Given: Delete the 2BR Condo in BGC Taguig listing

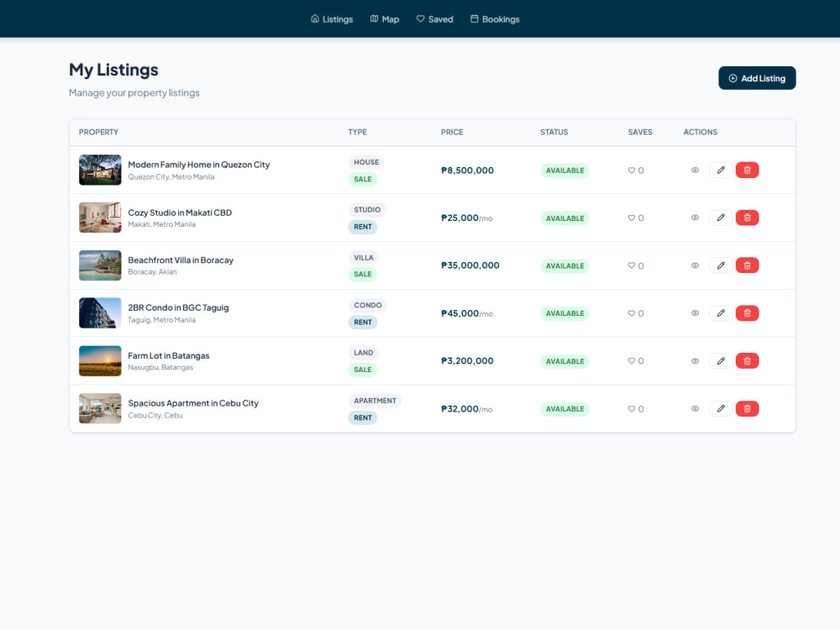Looking at the screenshot, I should [747, 313].
